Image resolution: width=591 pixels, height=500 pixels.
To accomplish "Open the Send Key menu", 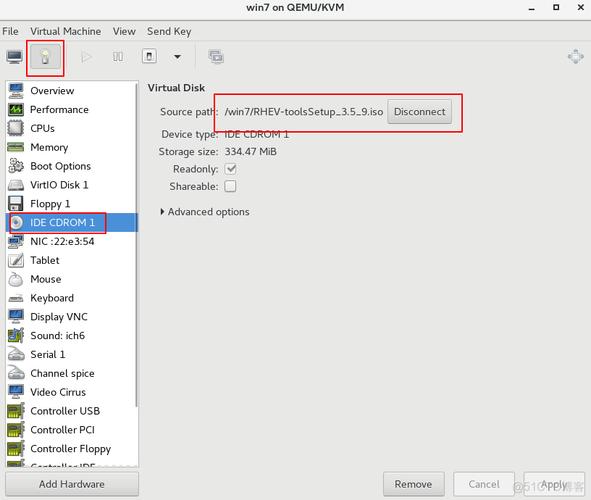I will coord(169,31).
